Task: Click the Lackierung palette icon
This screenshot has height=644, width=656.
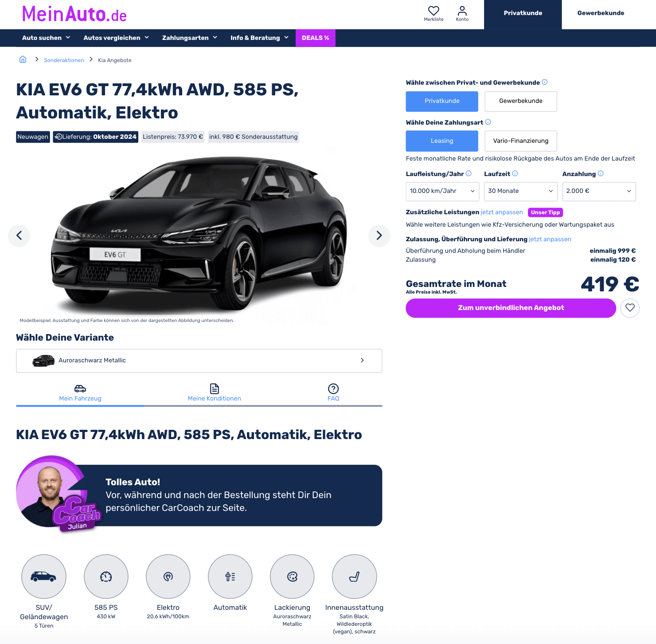Action: 292,577
